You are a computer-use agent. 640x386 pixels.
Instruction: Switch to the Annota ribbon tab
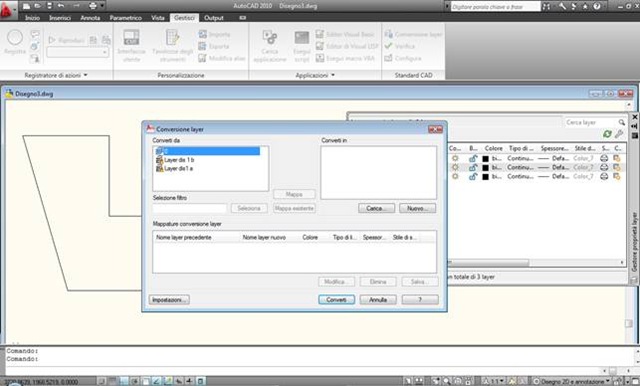coord(90,18)
